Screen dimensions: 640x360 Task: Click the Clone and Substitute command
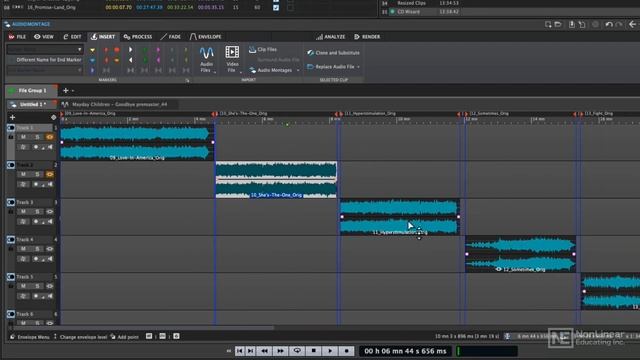click(x=333, y=53)
